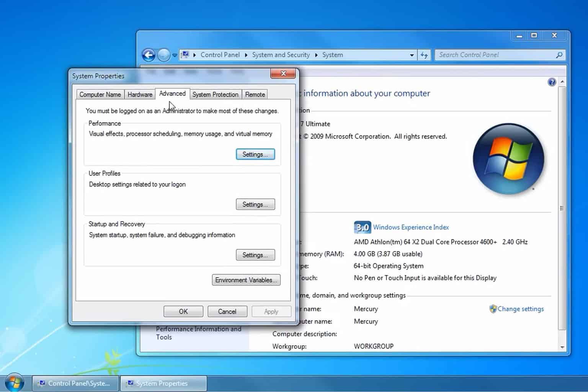Click the Environment Variables button

(246, 280)
